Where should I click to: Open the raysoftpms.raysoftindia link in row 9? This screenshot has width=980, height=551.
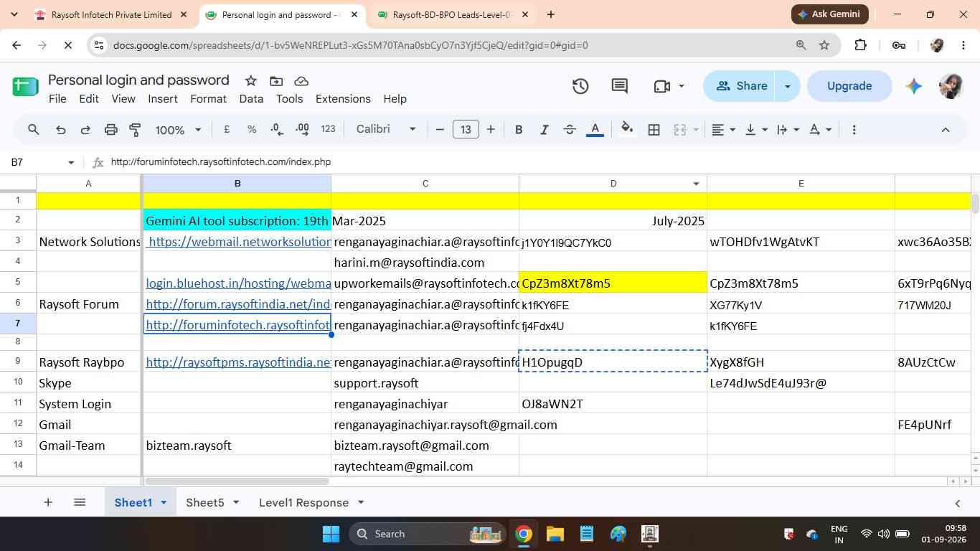tap(238, 362)
